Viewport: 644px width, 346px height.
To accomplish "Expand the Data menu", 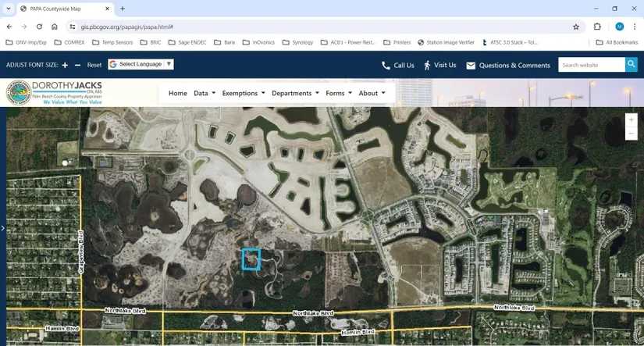I will 205,93.
